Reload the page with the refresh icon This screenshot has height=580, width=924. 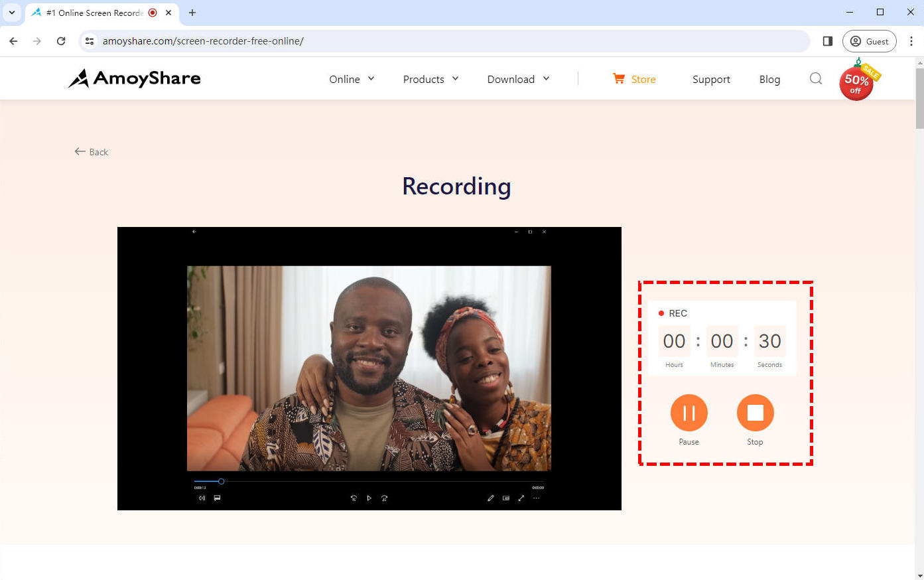pyautogui.click(x=61, y=41)
